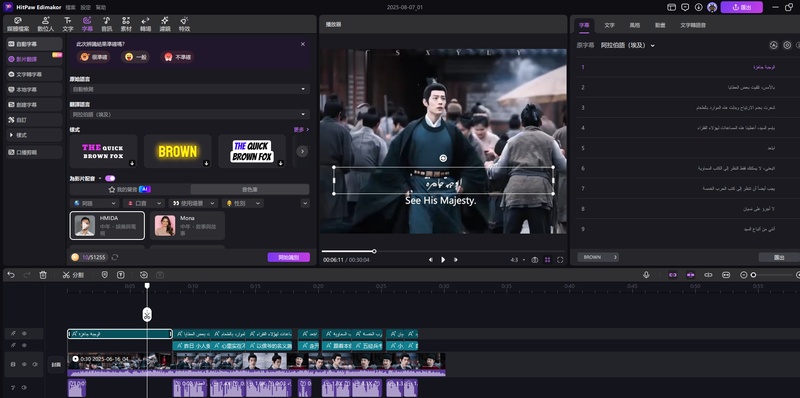800x398 pixels.
Task: Click the top-right purple 匯出 export button
Action: (741, 7)
